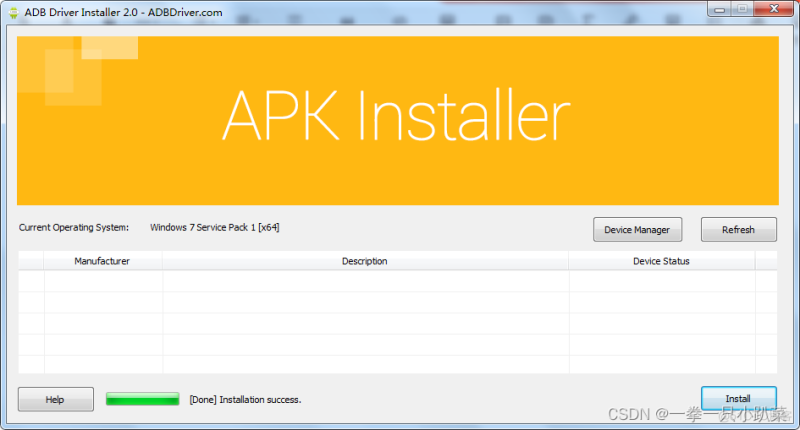This screenshot has width=800, height=430.
Task: Select the Description column header
Action: point(365,261)
